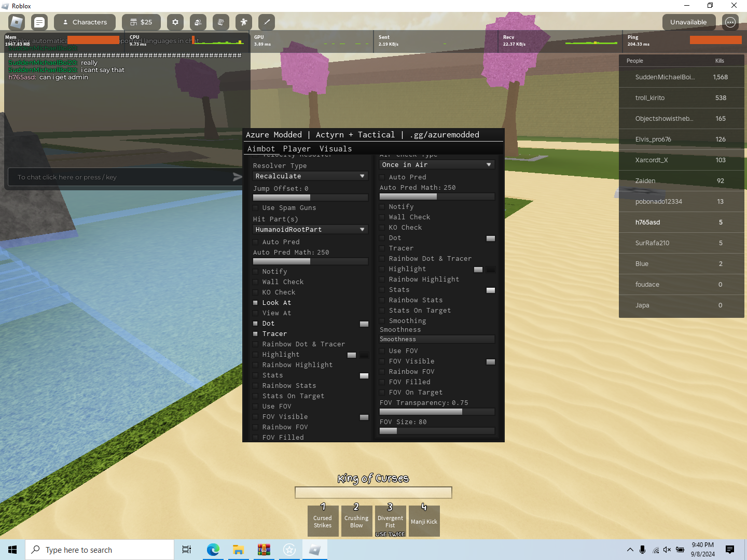Viewport: 747px width, 560px height.
Task: Open the three-dots more options icon
Action: click(730, 22)
